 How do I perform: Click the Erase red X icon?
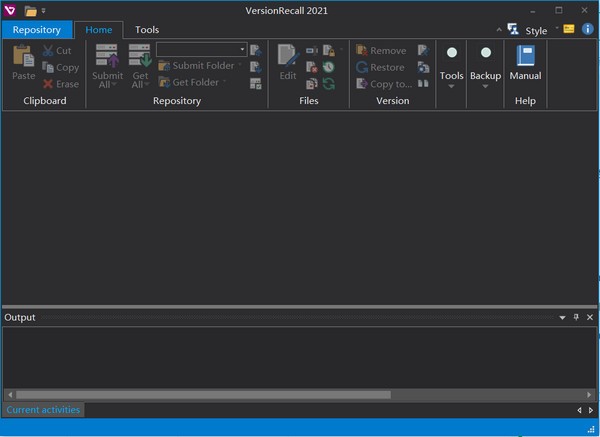(x=48, y=84)
